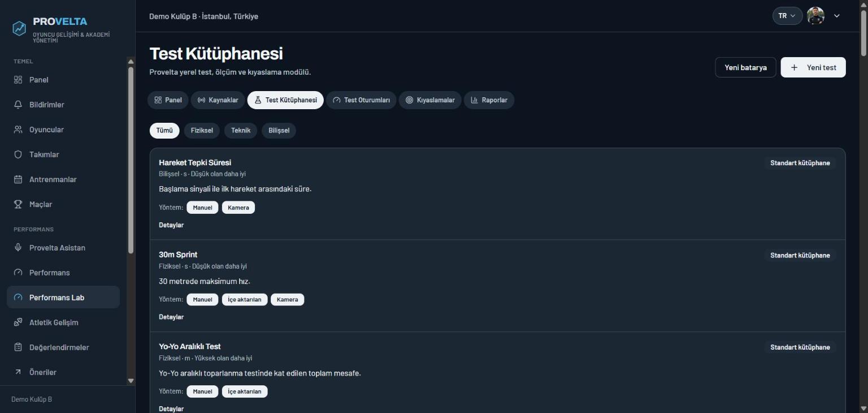Click the sidebar scrollbar down arrow
Screen dimensions: 868x413
(131, 381)
